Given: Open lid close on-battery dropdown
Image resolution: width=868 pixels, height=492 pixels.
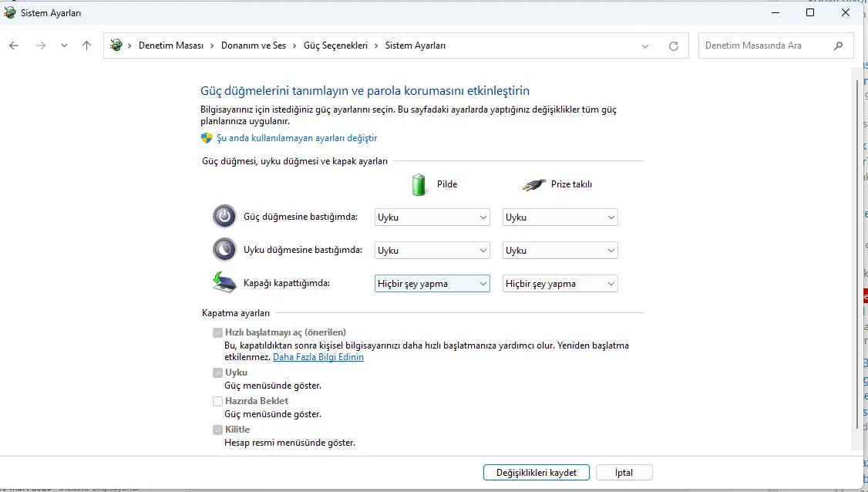Looking at the screenshot, I should [432, 284].
